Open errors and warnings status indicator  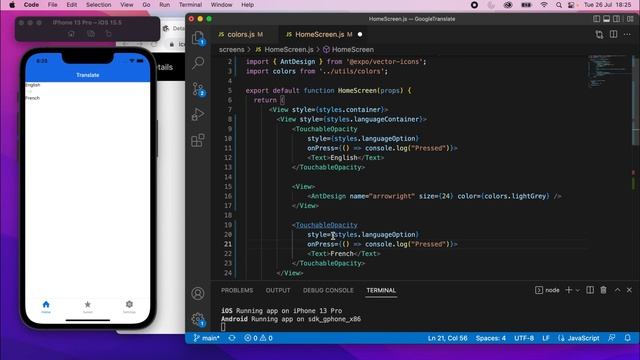click(258, 338)
